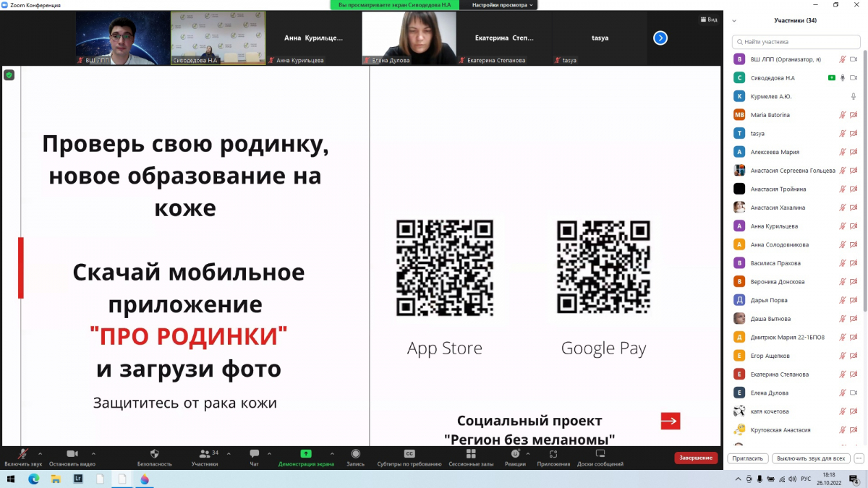Image resolution: width=868 pixels, height=488 pixels.
Task: Stop video via Остановить видео camera icon
Action: pyautogui.click(x=72, y=454)
